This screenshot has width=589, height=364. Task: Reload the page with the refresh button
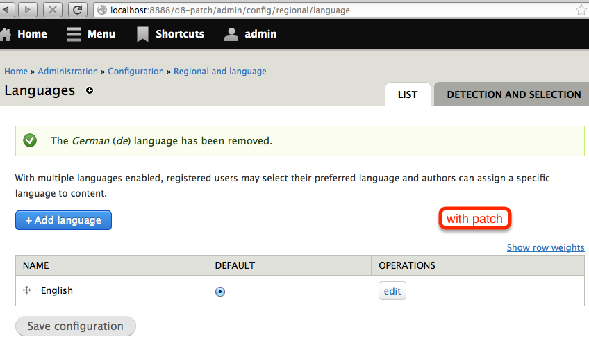click(x=78, y=10)
